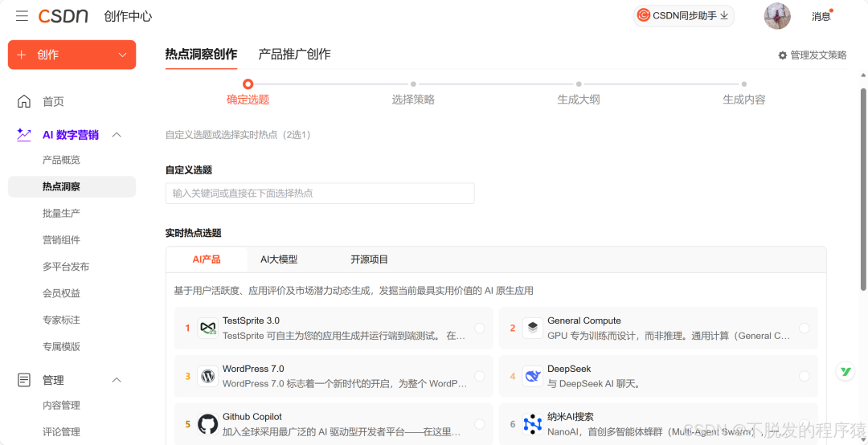Screen dimensions: 868x445
Task: Select the Github Copilot radio button
Action: pyautogui.click(x=479, y=424)
